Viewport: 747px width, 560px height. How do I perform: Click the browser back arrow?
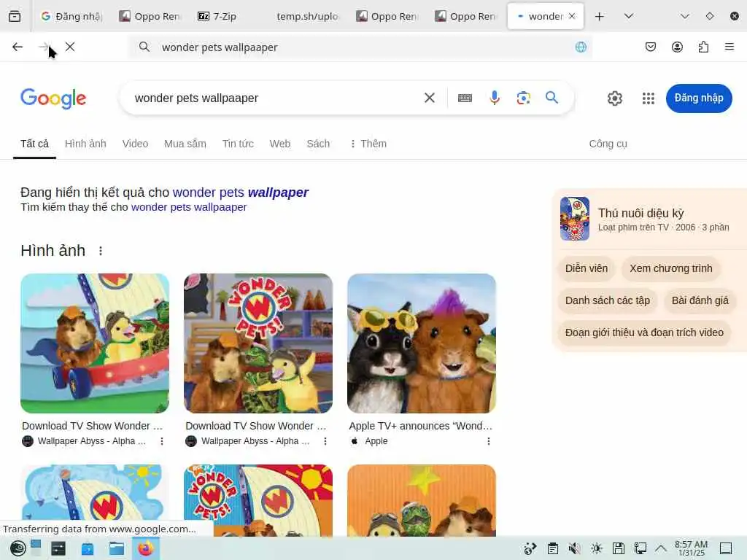18,47
